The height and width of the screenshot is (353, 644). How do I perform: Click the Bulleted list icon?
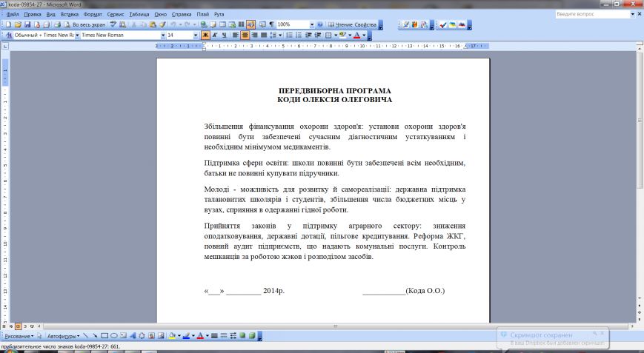click(299, 36)
